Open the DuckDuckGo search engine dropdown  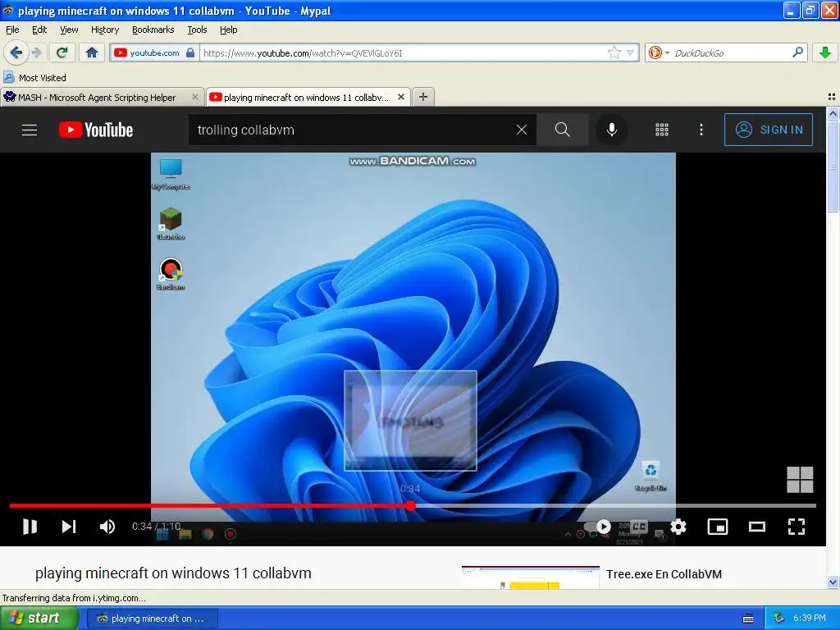[x=659, y=52]
